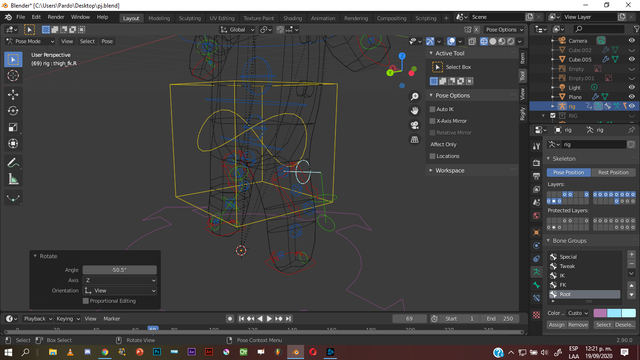The width and height of the screenshot is (640, 360).
Task: Select the Scale tool
Action: [13, 127]
